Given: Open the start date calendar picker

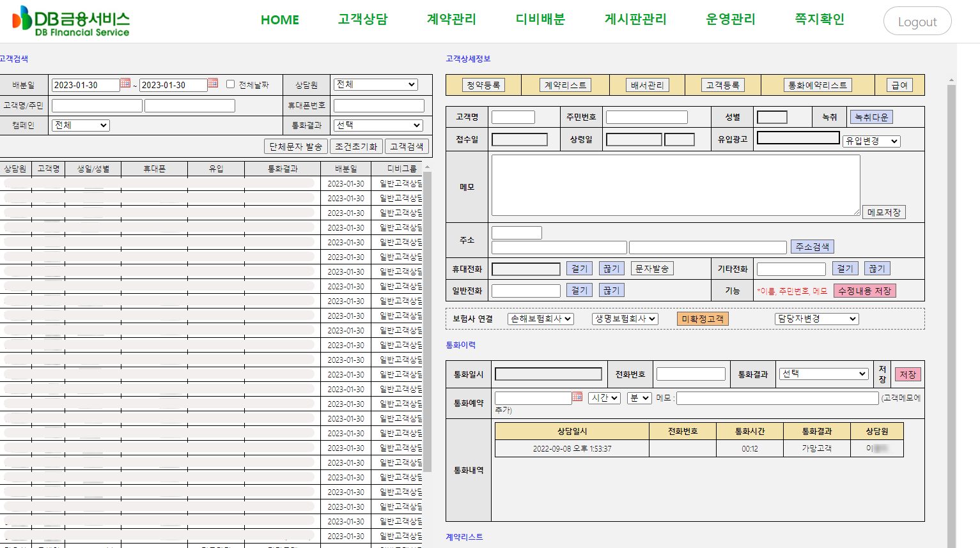Looking at the screenshot, I should click(125, 84).
